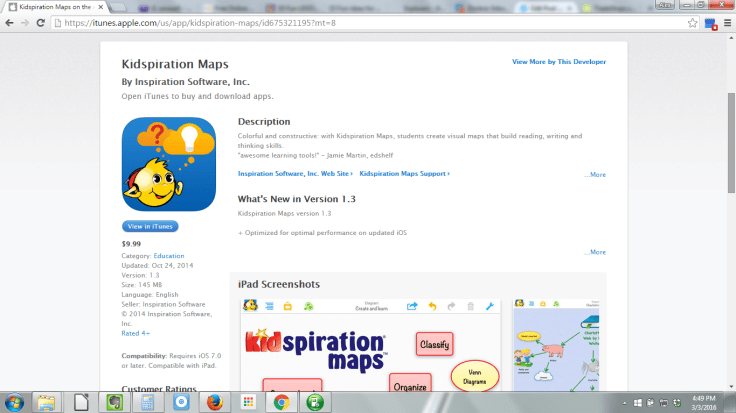Open the blue extension icon next to the star

coord(710,23)
